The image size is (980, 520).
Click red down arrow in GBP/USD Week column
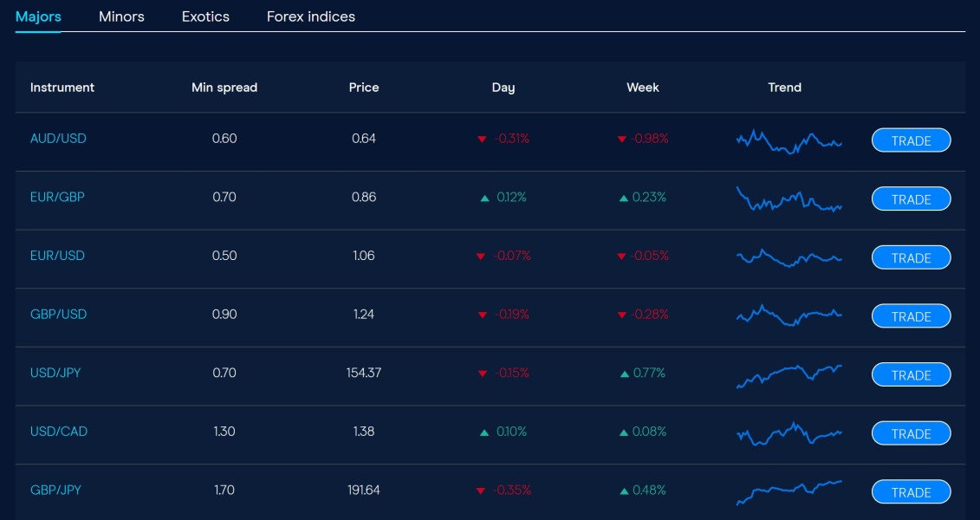click(621, 315)
